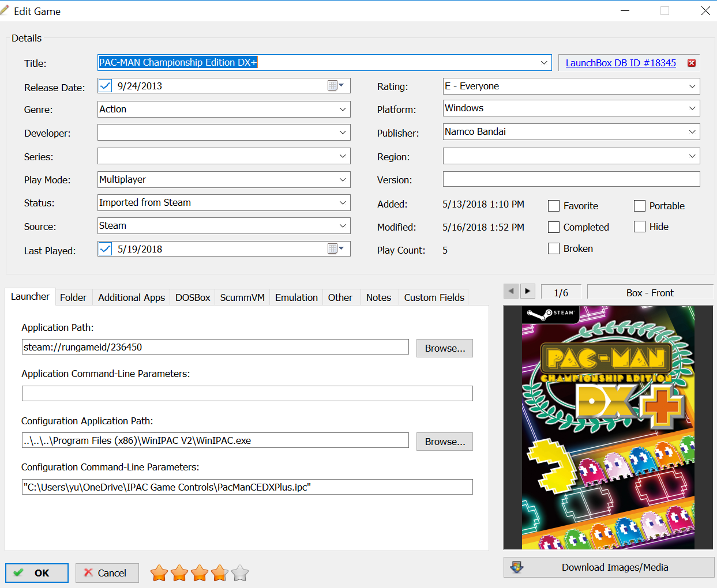Open the Platform dropdown
The width and height of the screenshot is (717, 588).
point(692,108)
